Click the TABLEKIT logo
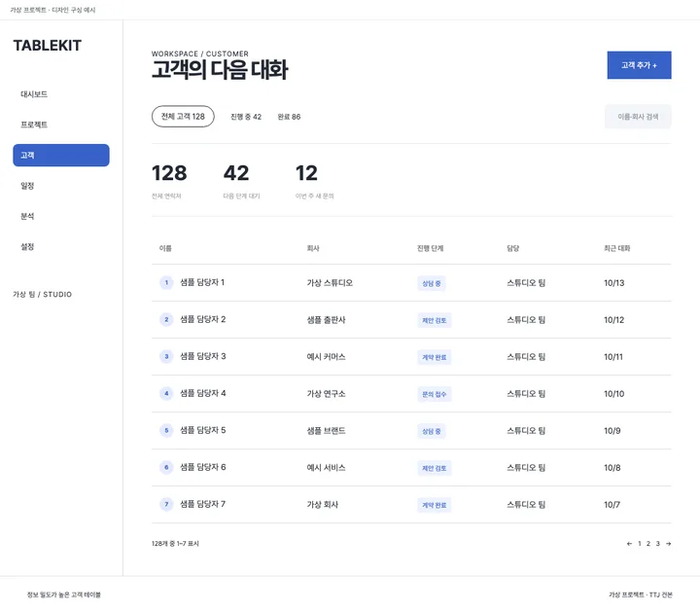Screen dimensions: 700x612 coord(48,46)
